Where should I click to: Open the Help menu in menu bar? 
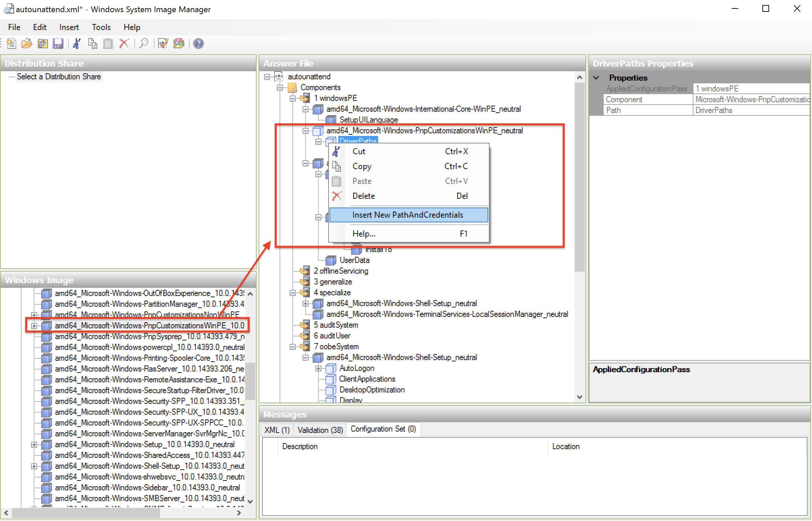pos(132,27)
